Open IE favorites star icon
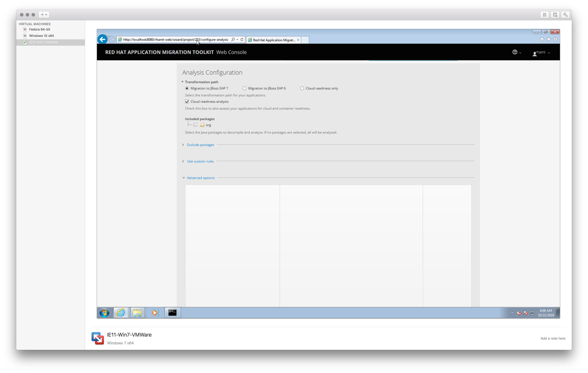The width and height of the screenshot is (588, 373). (x=549, y=39)
